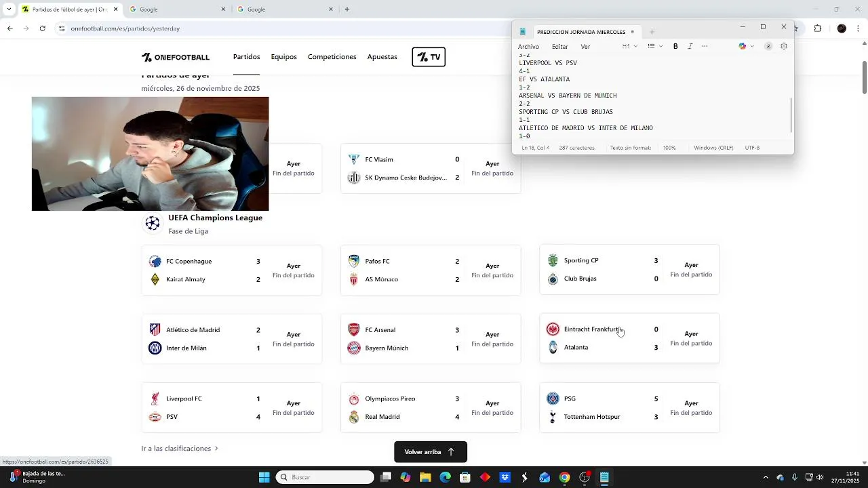
Task: Open the Editar menu in Notepad
Action: 560,47
